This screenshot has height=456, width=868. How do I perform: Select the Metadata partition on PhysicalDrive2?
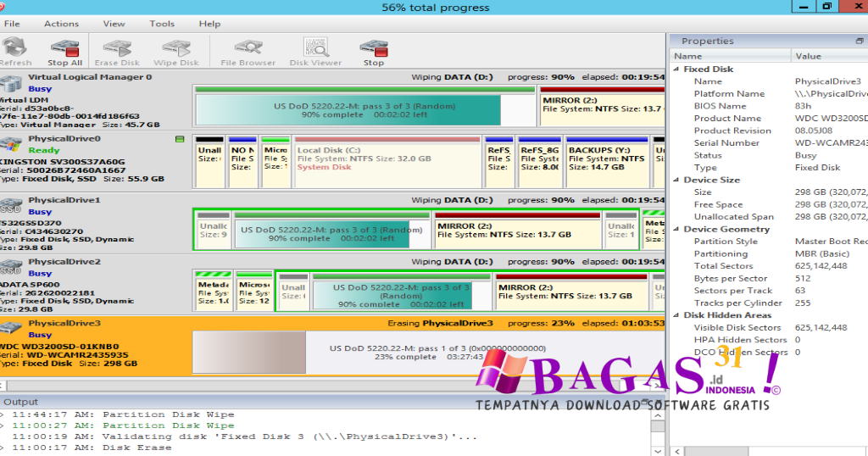[214, 292]
